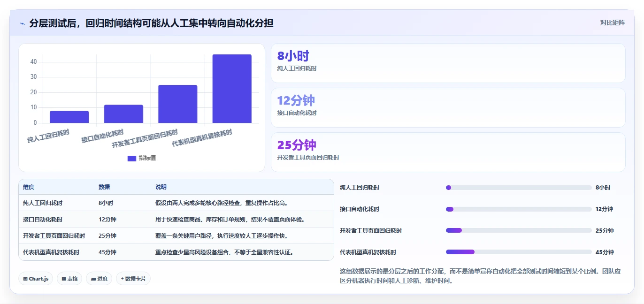The image size is (644, 304).
Task: Click the y-axis label 40 in chart
Action: (x=33, y=61)
